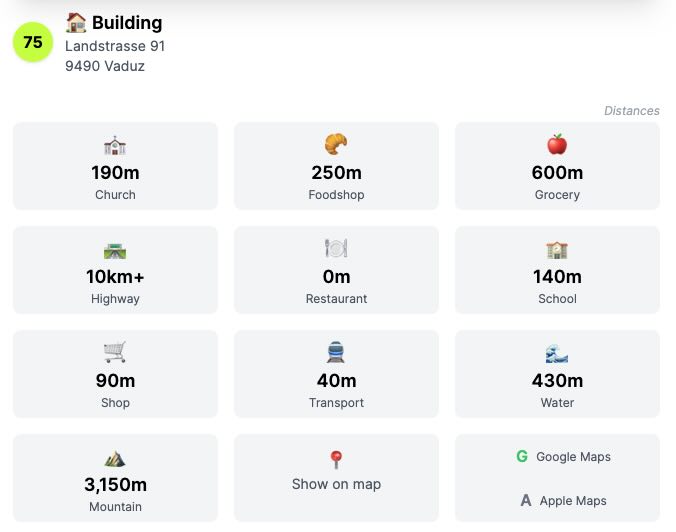Click the Highway road icon
The image size is (676, 532).
click(x=115, y=251)
